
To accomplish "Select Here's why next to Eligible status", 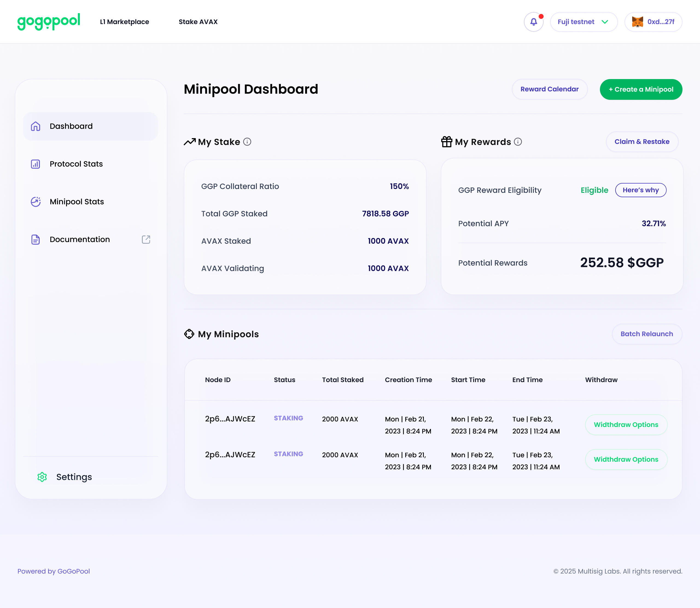I will tap(640, 190).
